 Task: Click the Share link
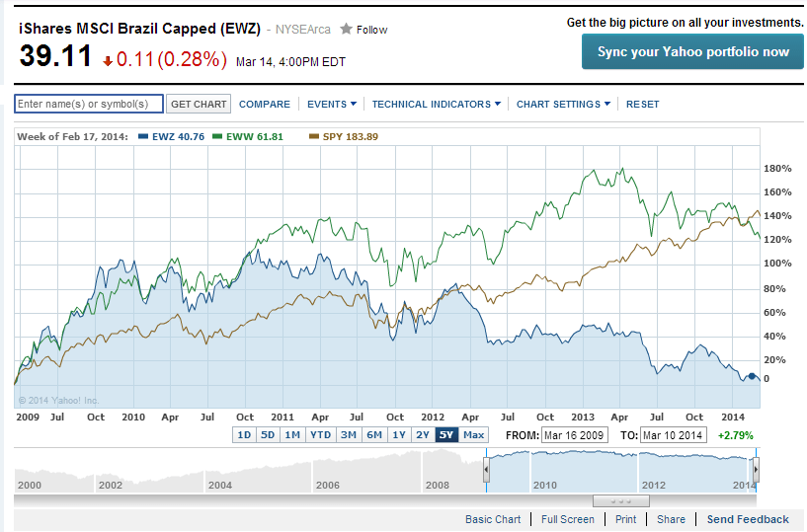(671, 519)
